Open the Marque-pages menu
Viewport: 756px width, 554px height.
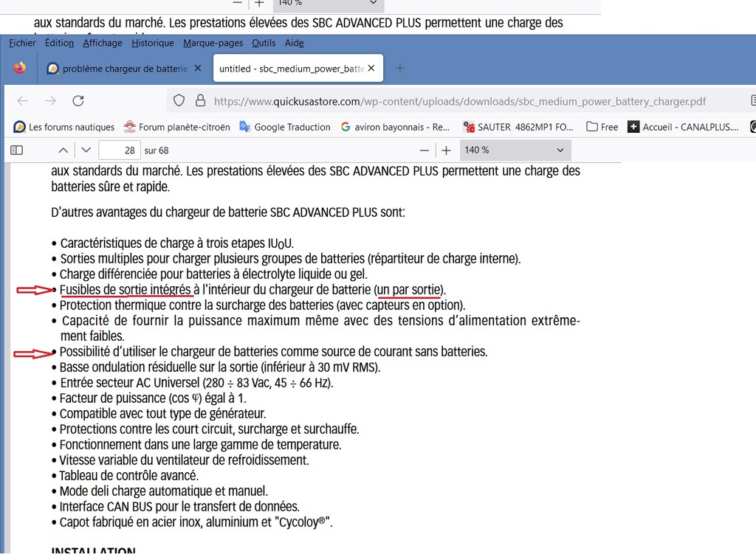[x=213, y=43]
